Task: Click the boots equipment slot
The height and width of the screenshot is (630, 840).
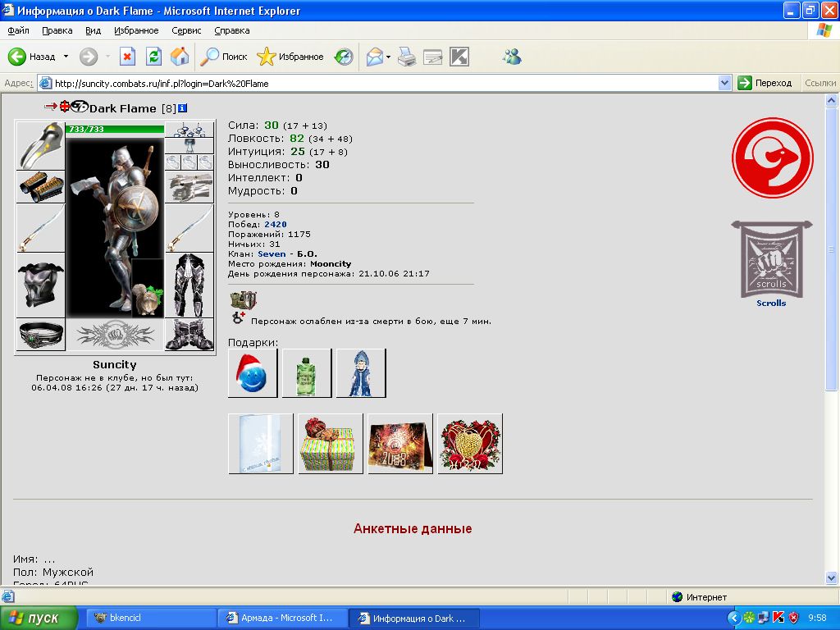Action: click(189, 335)
